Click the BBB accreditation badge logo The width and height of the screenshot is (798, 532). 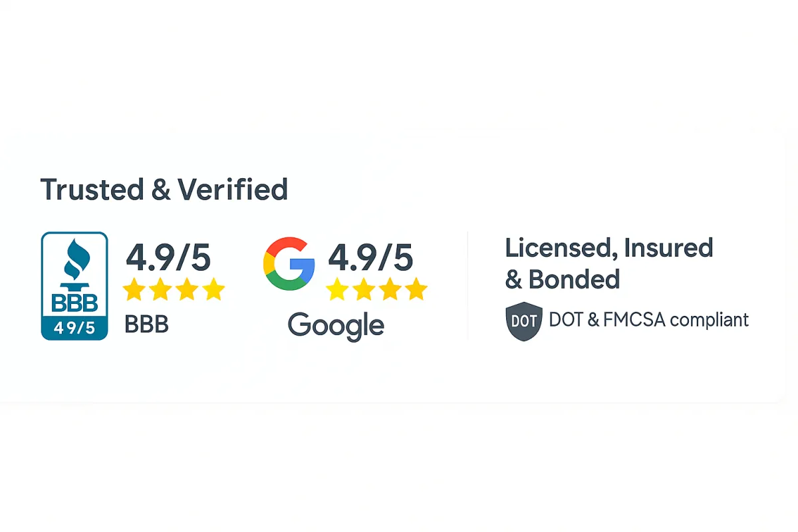click(x=74, y=286)
